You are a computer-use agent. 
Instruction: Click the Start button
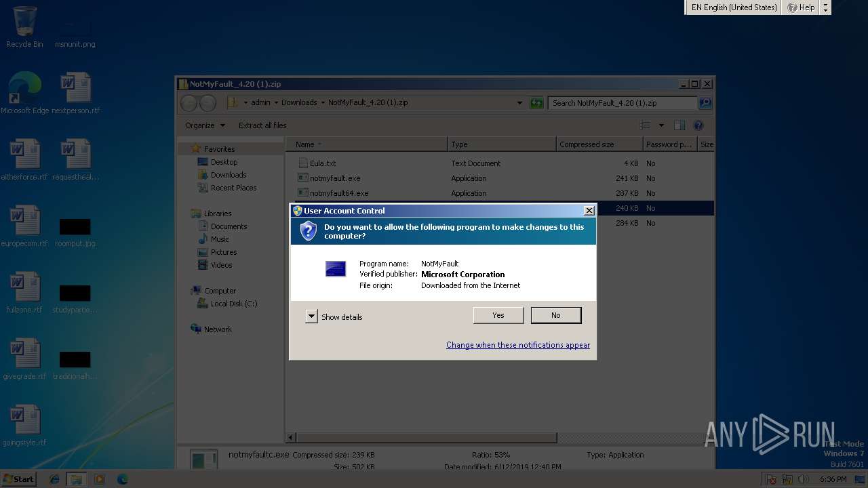coord(18,479)
